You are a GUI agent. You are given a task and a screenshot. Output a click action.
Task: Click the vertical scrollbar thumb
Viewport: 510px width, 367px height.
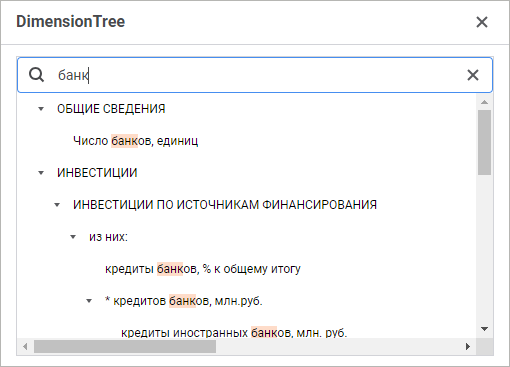coord(484,142)
